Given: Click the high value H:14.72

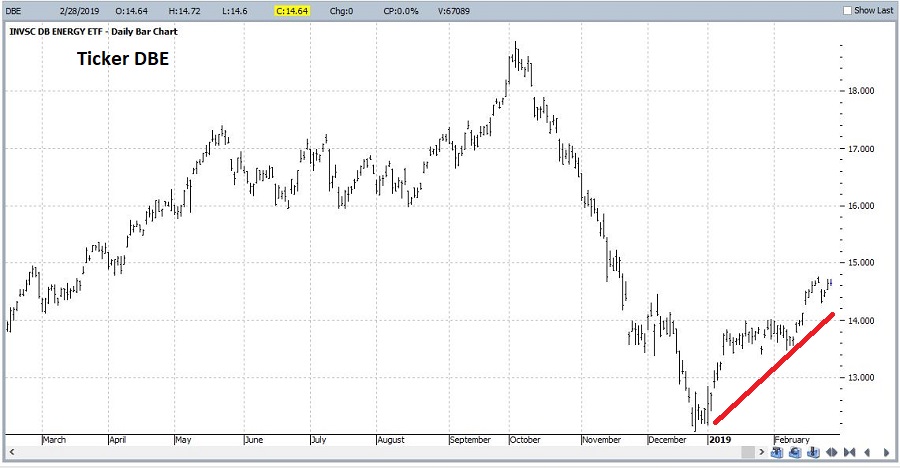Looking at the screenshot, I should (184, 11).
